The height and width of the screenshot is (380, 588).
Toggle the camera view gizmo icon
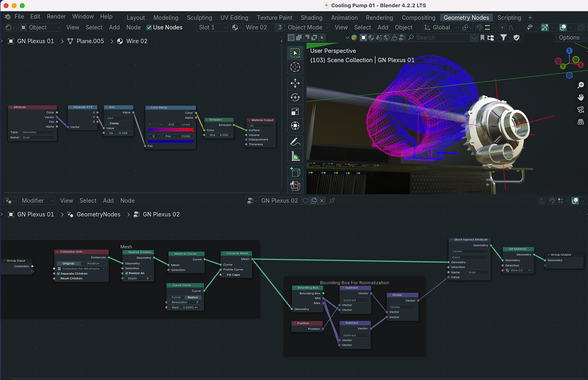point(580,109)
